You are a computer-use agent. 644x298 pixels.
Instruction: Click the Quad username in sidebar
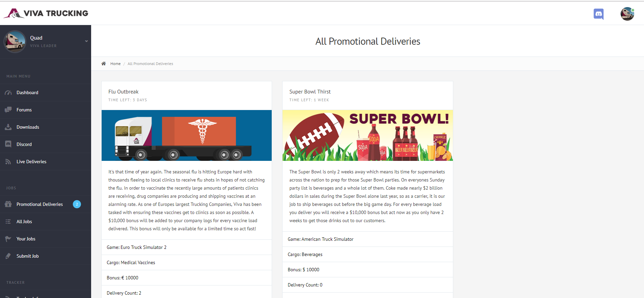36,38
